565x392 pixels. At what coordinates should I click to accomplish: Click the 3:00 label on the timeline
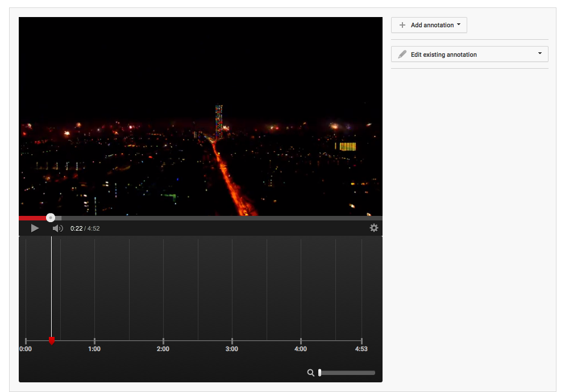coord(232,349)
